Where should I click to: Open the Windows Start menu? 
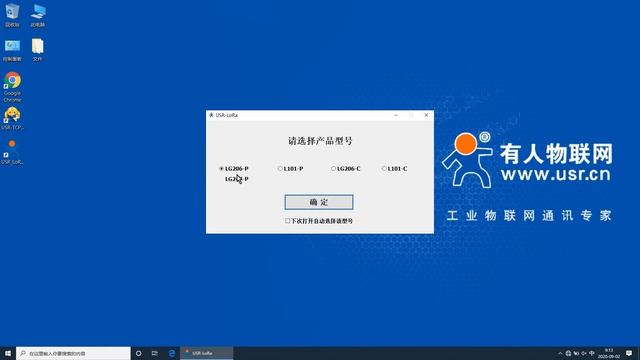click(x=8, y=353)
